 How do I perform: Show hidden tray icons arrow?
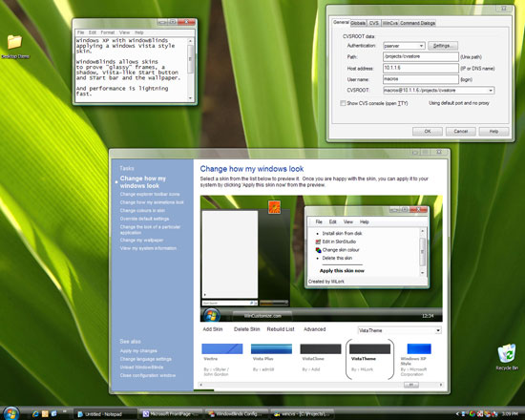point(457,414)
